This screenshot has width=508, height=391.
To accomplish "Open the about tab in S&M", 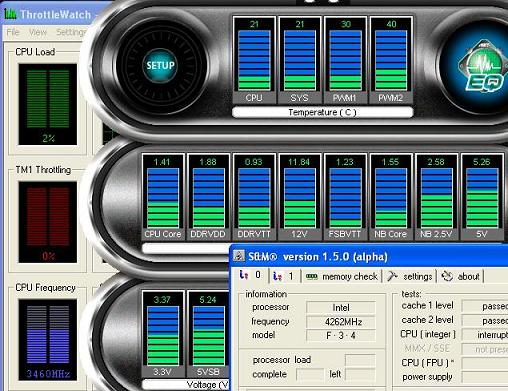I will coord(461,276).
